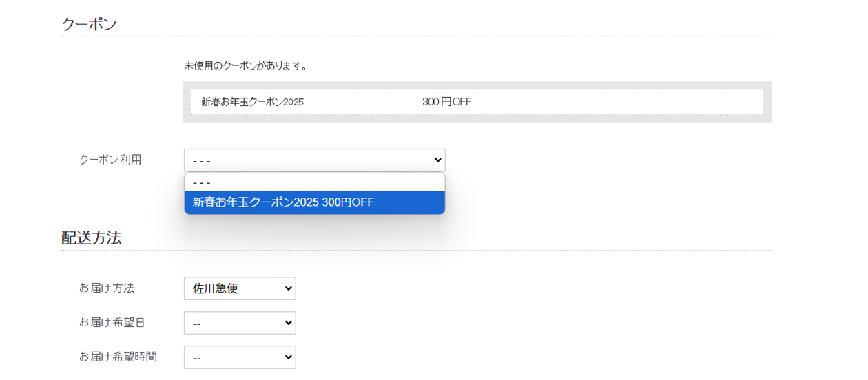The image size is (868, 380).
Task: Click the お届け希望日 label
Action: click(x=112, y=322)
